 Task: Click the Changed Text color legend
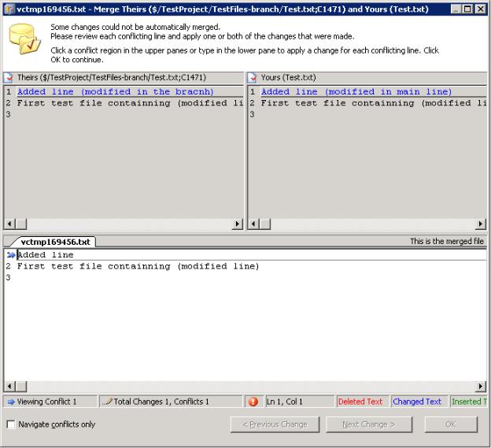417,402
